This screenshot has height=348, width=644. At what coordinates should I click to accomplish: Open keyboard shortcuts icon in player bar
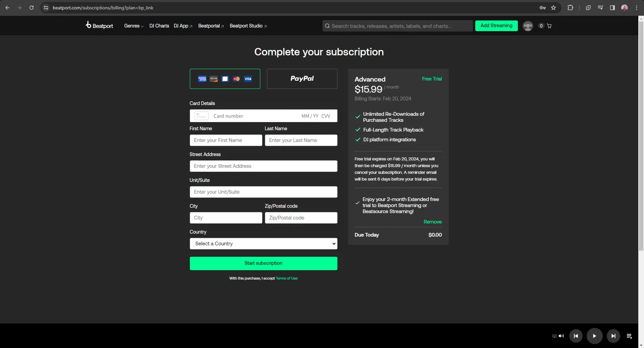tap(554, 336)
